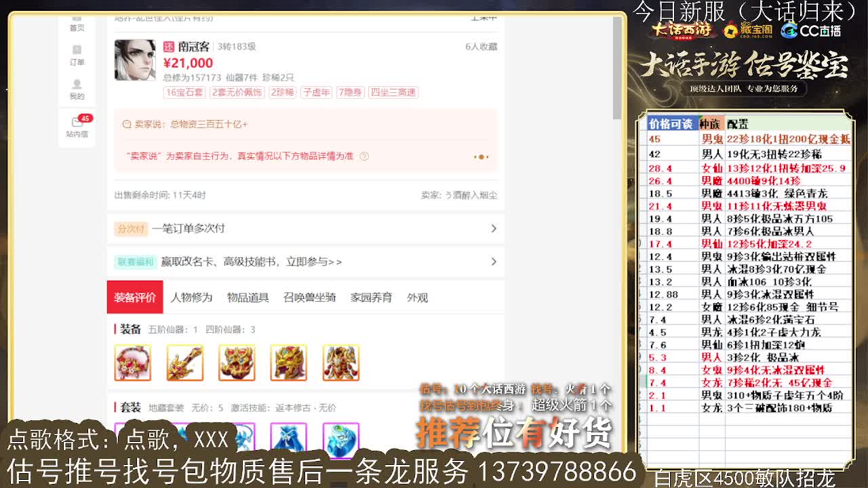868x488 pixels.
Task: Open the 首页 home icon in sidebar
Action: tap(77, 22)
